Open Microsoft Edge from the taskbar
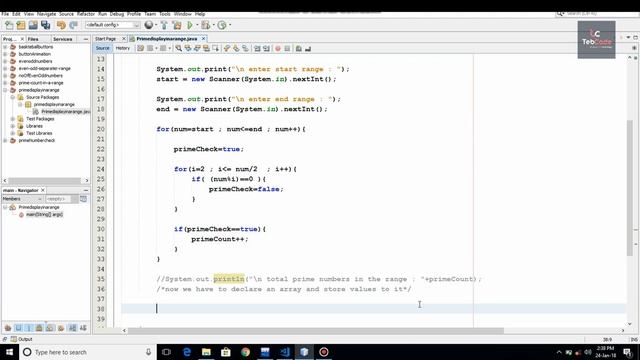Screen dimensions: 640x360 pos(187,352)
